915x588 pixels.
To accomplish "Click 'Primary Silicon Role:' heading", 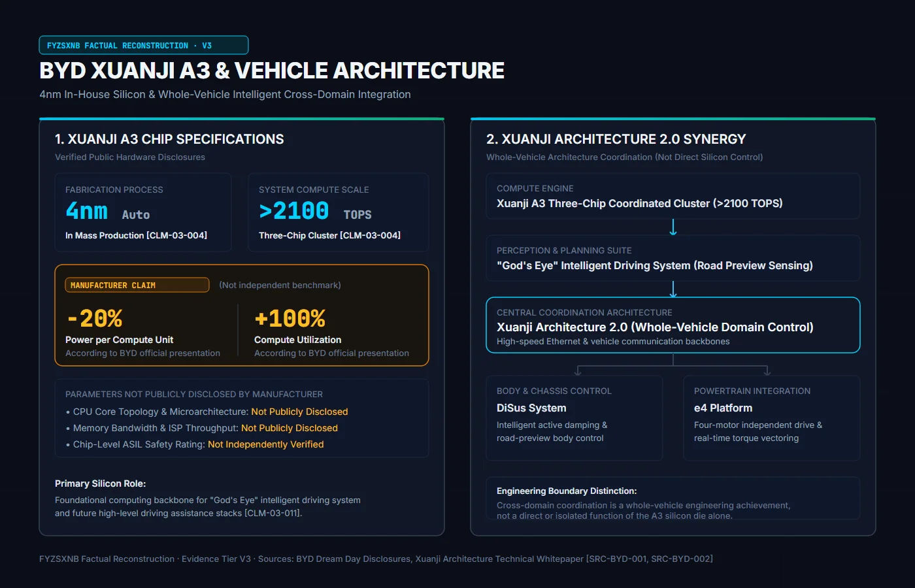I will coord(100,483).
